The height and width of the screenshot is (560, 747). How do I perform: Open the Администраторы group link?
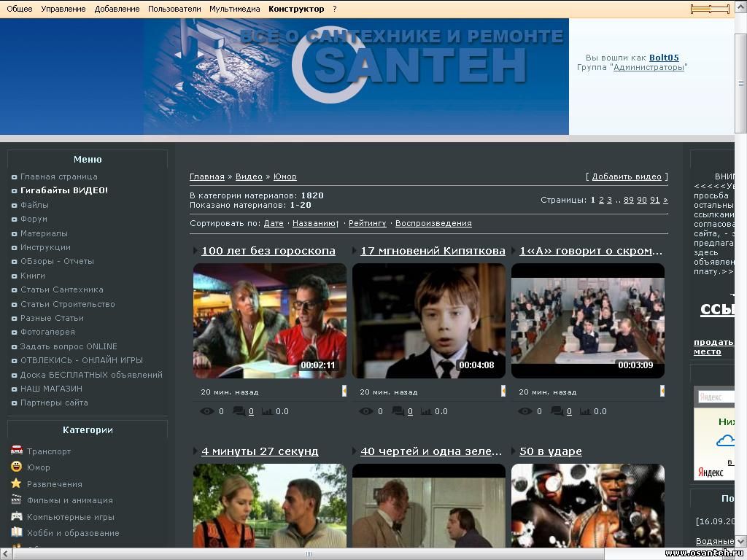(x=649, y=67)
